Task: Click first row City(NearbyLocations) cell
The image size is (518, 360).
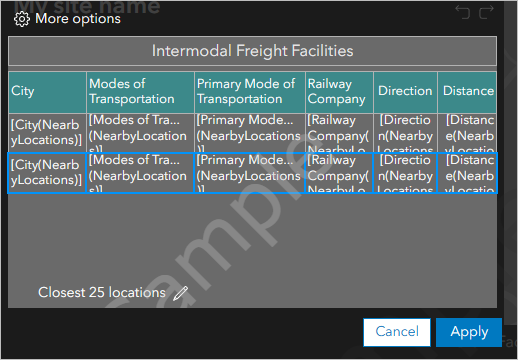Action: click(x=47, y=132)
